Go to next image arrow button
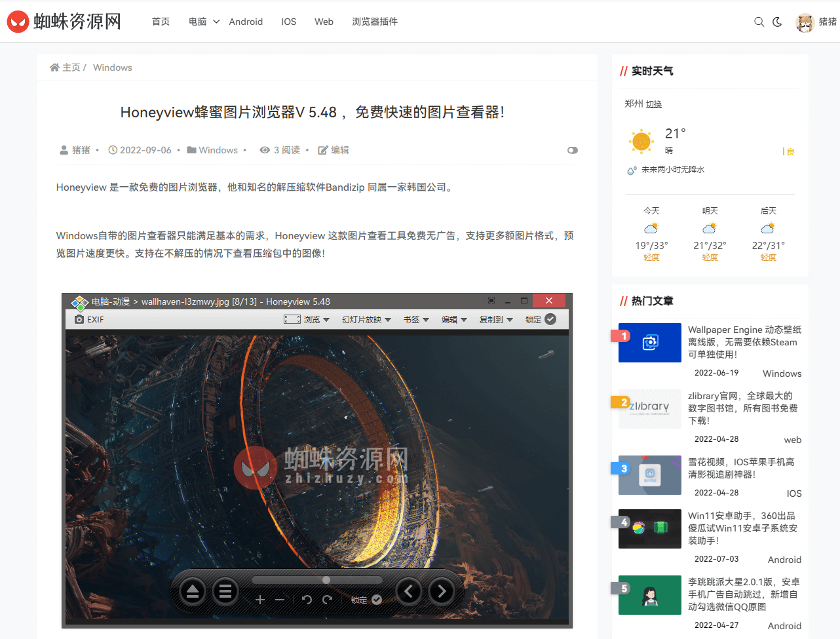The height and width of the screenshot is (639, 840). (442, 592)
